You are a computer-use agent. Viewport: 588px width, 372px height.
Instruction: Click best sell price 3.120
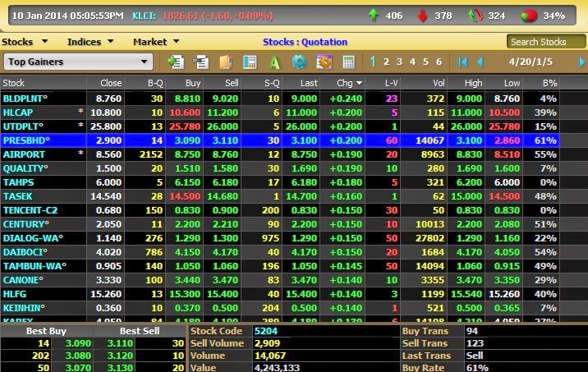[120, 356]
